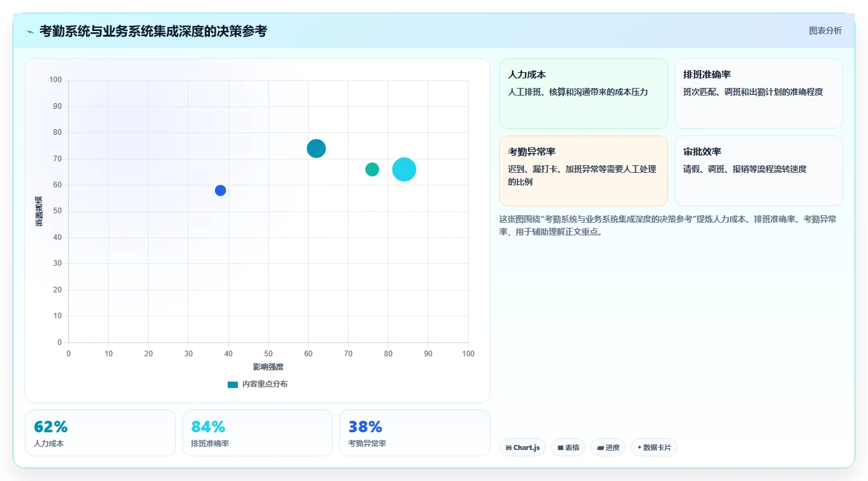Click the 84% 排班准确率 stat card
868x481 pixels.
pyautogui.click(x=257, y=433)
